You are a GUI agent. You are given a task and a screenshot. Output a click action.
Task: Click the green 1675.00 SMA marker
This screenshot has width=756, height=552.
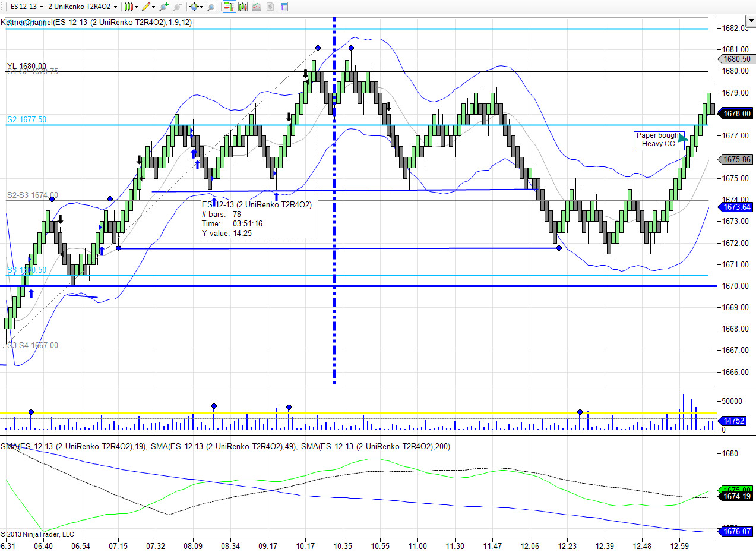click(x=736, y=489)
